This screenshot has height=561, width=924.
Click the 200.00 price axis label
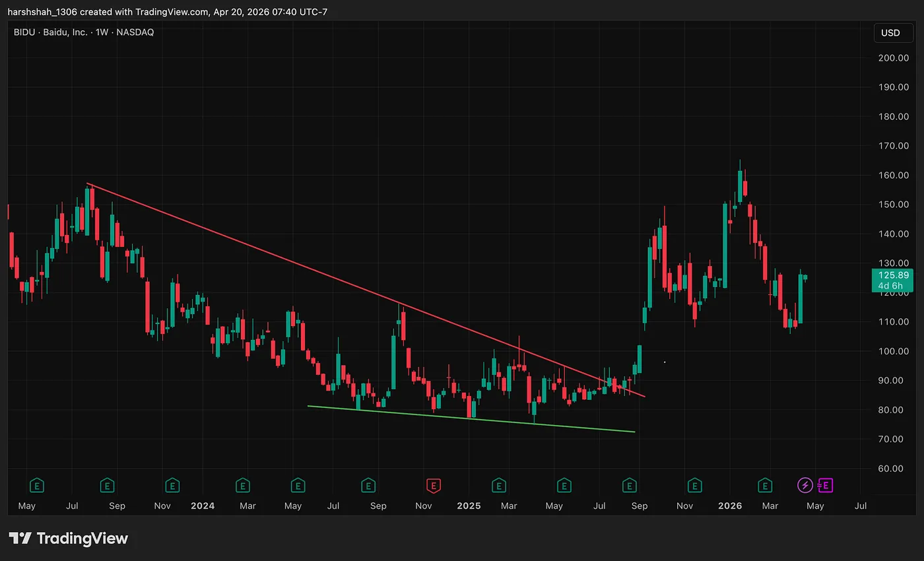pyautogui.click(x=893, y=58)
